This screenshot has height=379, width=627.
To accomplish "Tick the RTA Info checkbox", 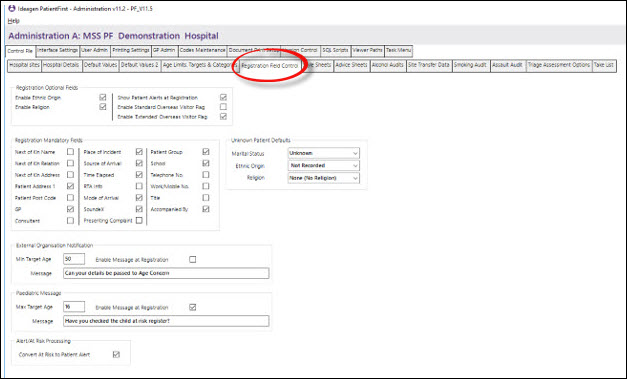I will pyautogui.click(x=139, y=186).
